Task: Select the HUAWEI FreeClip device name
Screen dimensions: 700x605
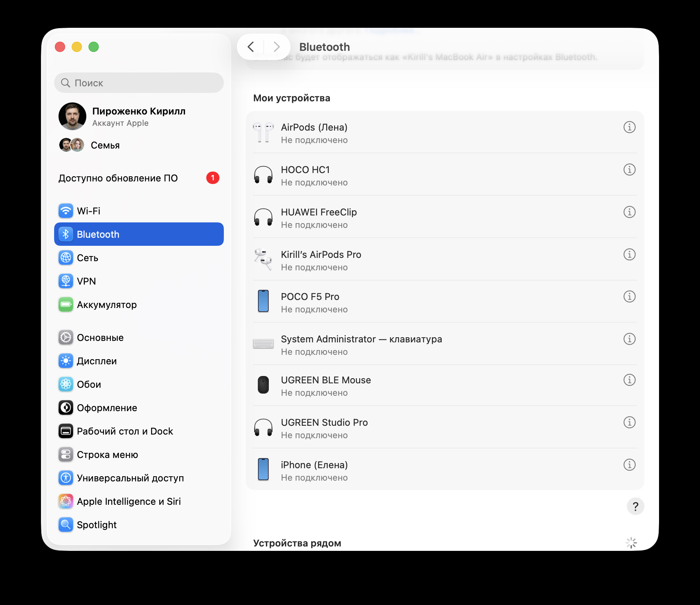Action: click(x=319, y=212)
